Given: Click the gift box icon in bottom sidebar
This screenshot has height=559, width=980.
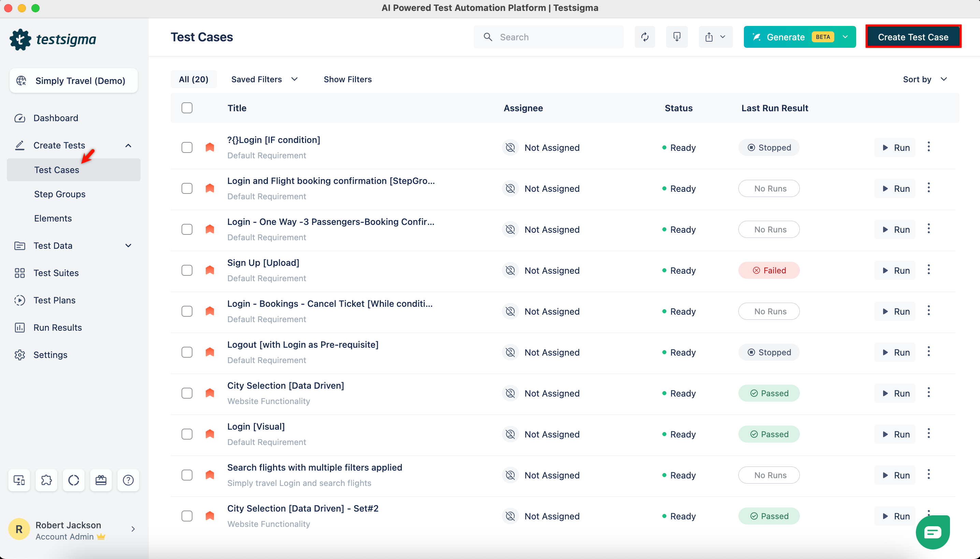Looking at the screenshot, I should pyautogui.click(x=101, y=480).
